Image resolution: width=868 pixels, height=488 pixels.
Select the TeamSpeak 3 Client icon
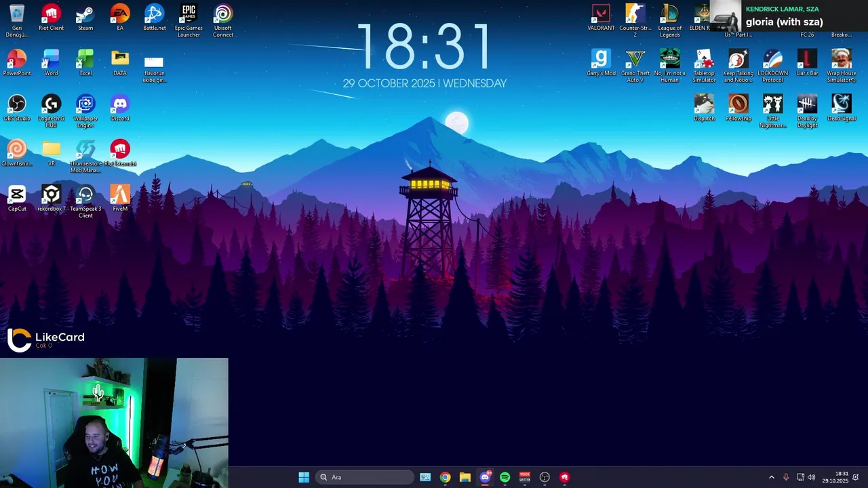tap(85, 201)
